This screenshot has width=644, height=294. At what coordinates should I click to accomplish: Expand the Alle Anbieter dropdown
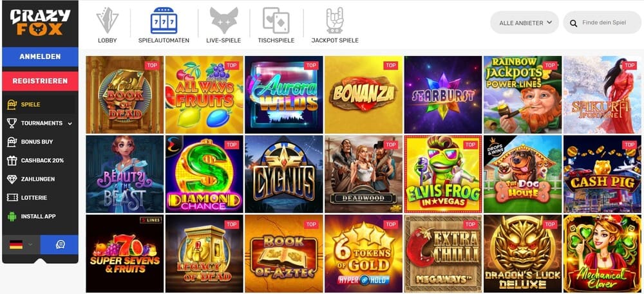tap(524, 23)
